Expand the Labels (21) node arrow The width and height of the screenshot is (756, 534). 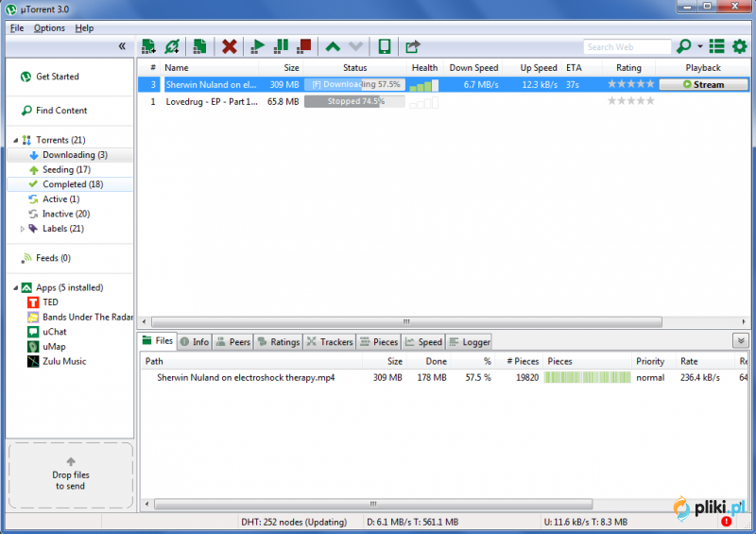[x=22, y=229]
